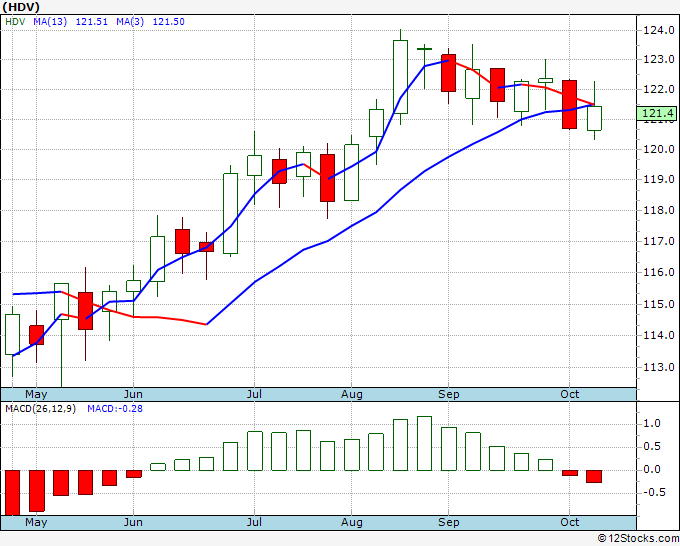Click Jul on the price chart date axis

(254, 394)
